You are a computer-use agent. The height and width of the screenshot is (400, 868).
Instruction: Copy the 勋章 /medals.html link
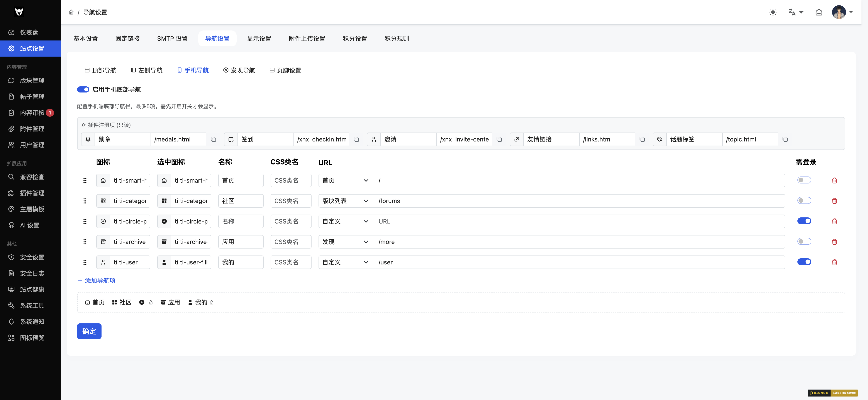(213, 139)
